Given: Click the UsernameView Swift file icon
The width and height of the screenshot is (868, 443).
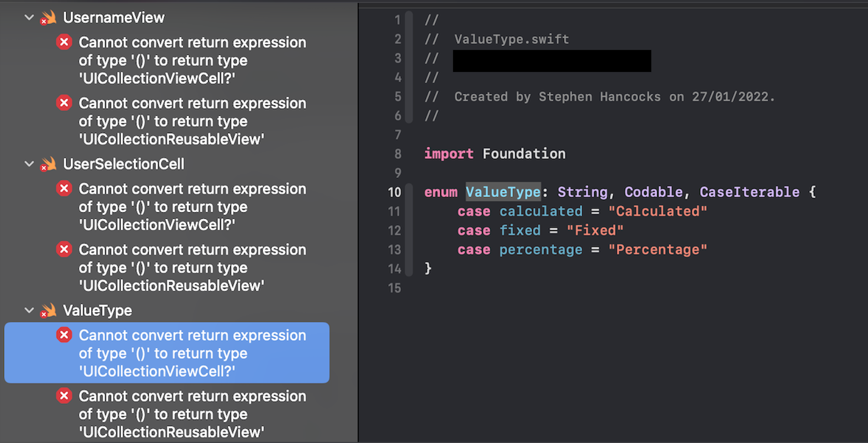Looking at the screenshot, I should [x=48, y=18].
